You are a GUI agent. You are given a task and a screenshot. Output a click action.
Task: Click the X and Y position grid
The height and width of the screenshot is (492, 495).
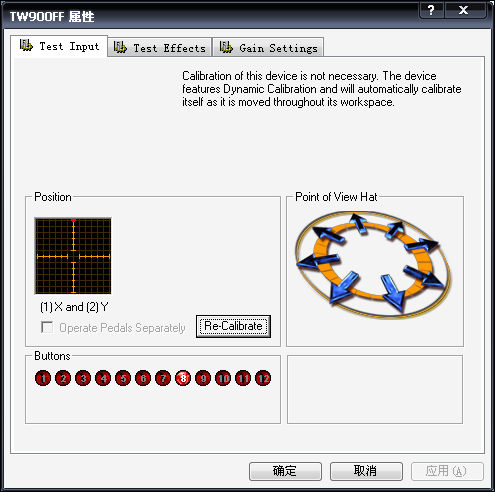point(73,256)
